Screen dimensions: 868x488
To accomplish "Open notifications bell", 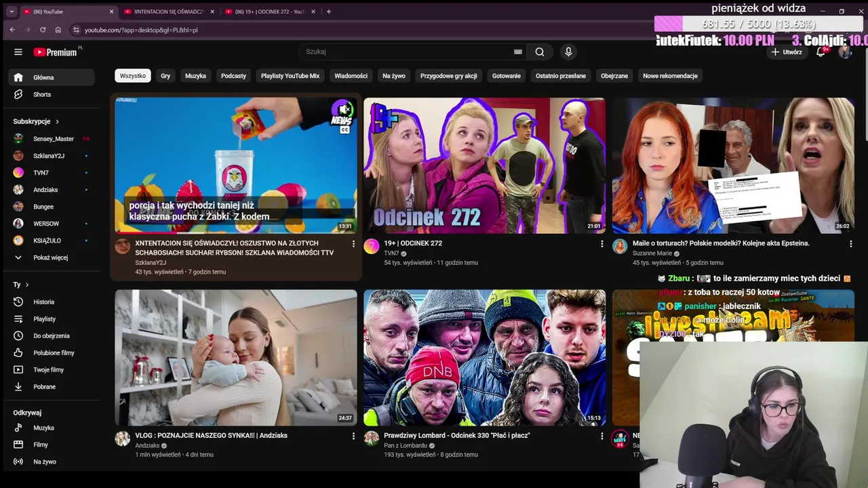I will (821, 52).
